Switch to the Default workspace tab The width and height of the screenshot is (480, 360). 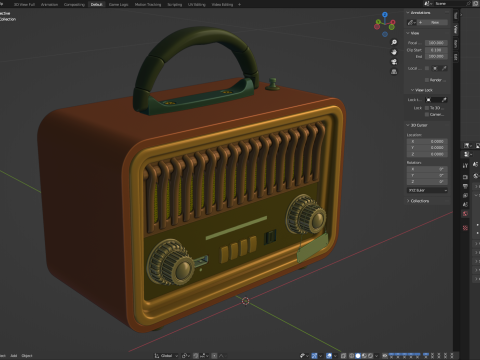tap(97, 4)
